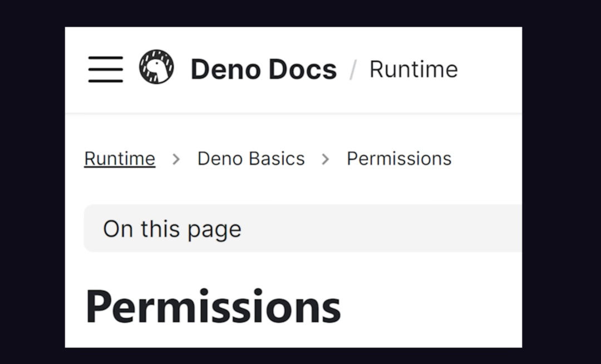Screen dimensions: 601x364
Task: Click white space between breadcrumbs and On this page
Action: pyautogui.click(x=294, y=187)
